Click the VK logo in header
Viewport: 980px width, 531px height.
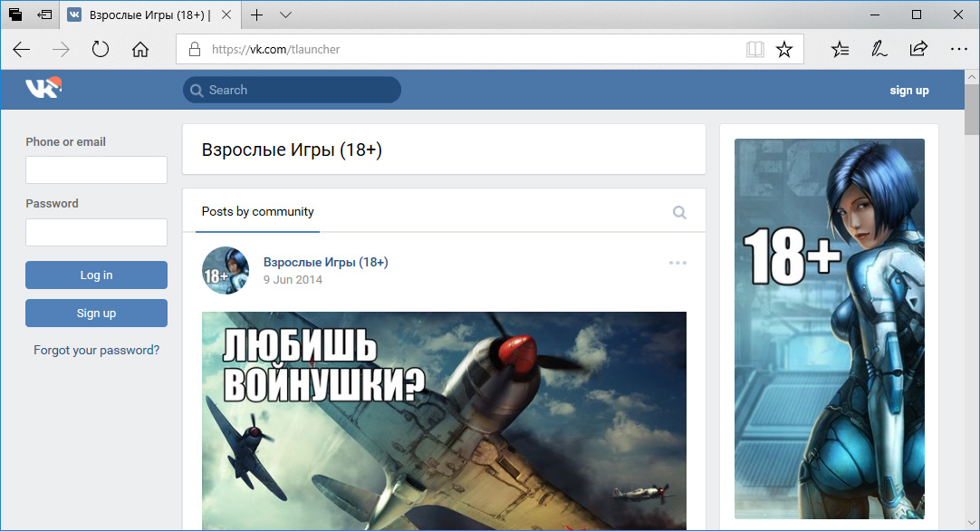tap(43, 89)
